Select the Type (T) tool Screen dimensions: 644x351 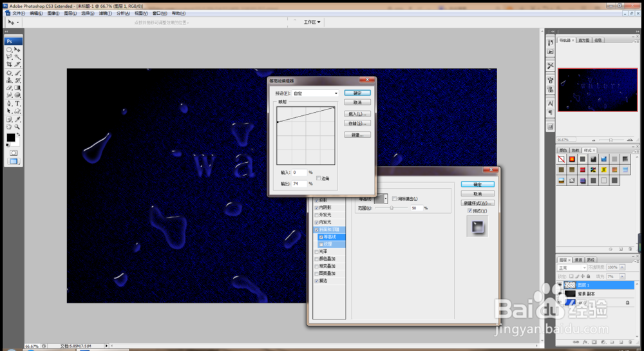(17, 104)
